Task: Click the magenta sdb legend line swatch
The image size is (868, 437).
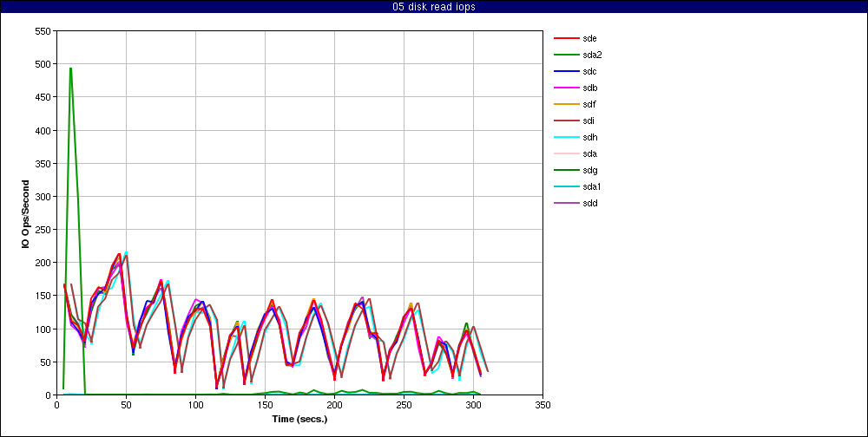Action: point(565,88)
